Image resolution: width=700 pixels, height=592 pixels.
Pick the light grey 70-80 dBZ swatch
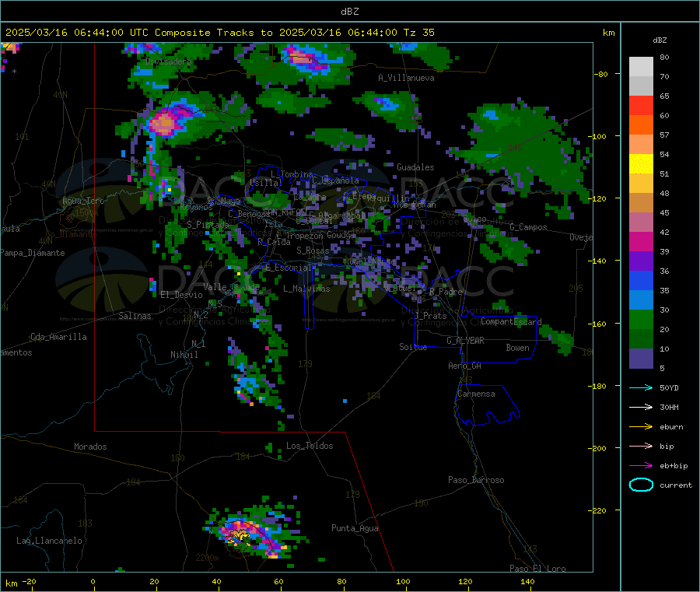[x=641, y=67]
